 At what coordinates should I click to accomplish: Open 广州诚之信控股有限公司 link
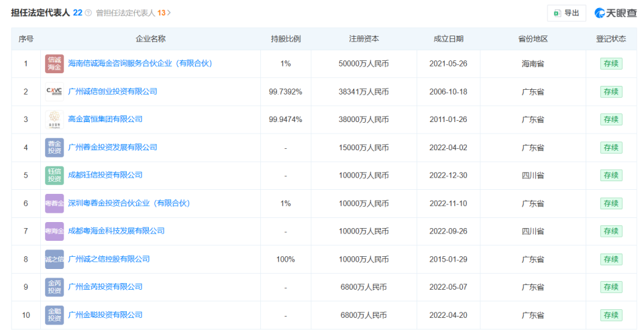click(x=109, y=259)
